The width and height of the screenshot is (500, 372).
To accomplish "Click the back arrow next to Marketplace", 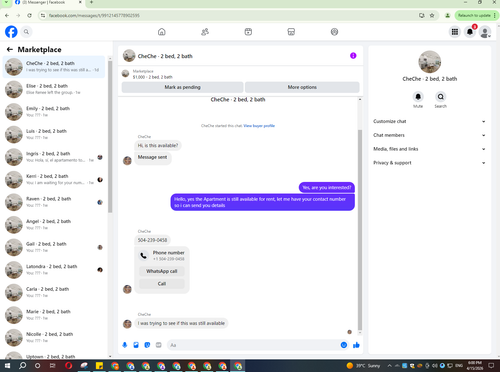I will coord(10,49).
